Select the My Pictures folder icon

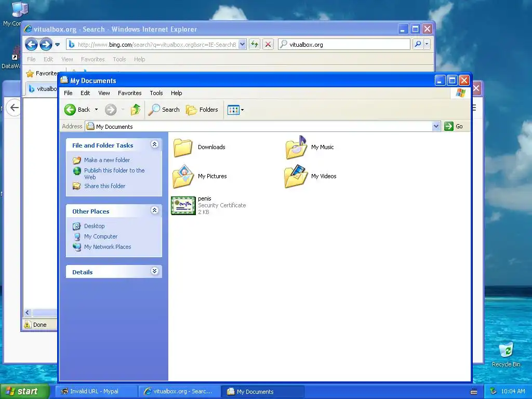(x=183, y=177)
